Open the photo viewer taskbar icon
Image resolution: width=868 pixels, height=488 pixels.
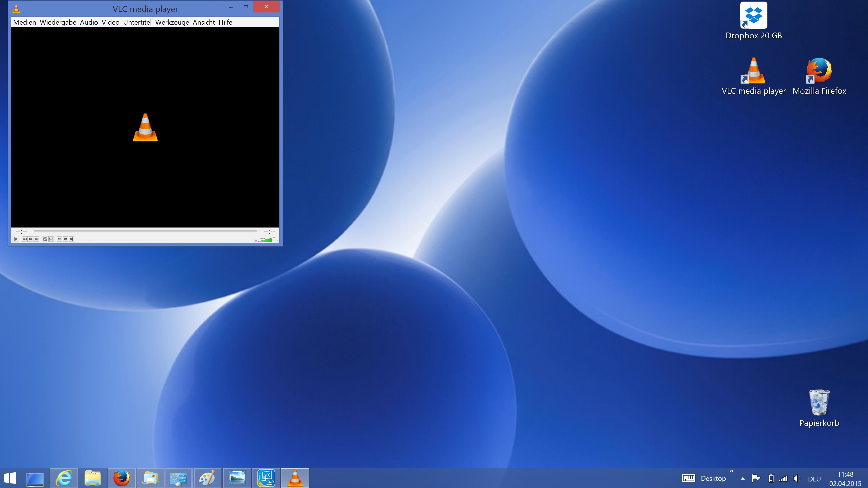click(237, 478)
